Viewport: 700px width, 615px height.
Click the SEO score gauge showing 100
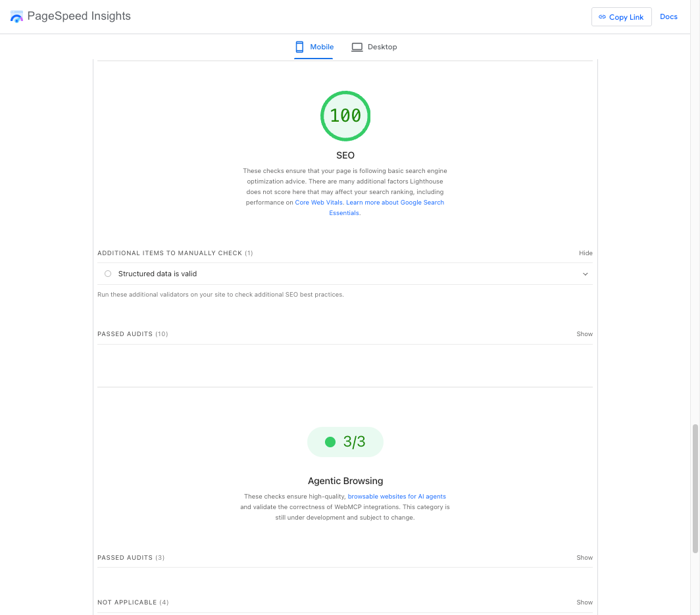tap(345, 116)
